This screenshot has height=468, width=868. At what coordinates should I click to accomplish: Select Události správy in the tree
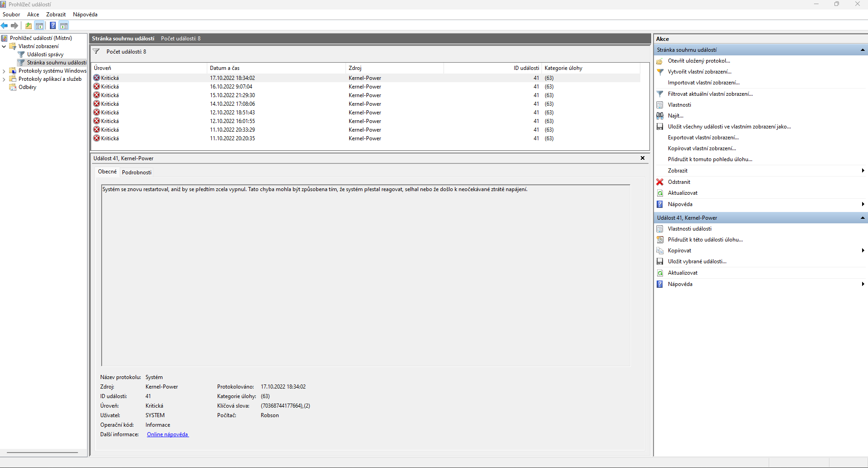click(45, 54)
